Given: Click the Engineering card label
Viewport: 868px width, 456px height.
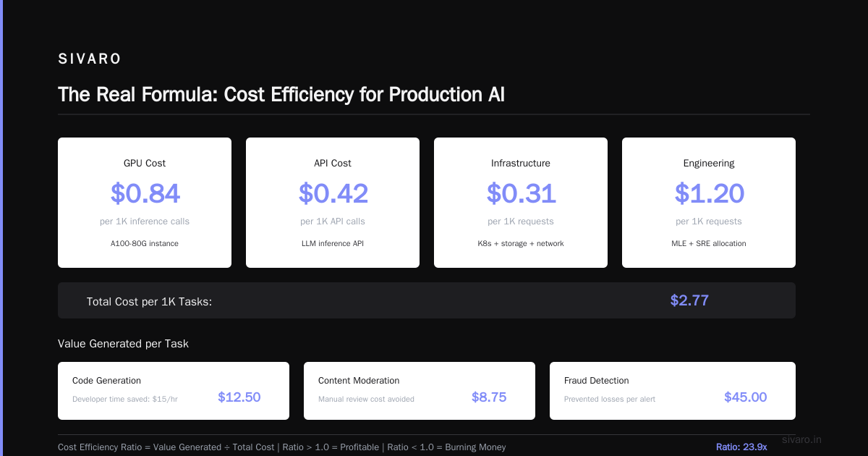Looking at the screenshot, I should [x=709, y=164].
